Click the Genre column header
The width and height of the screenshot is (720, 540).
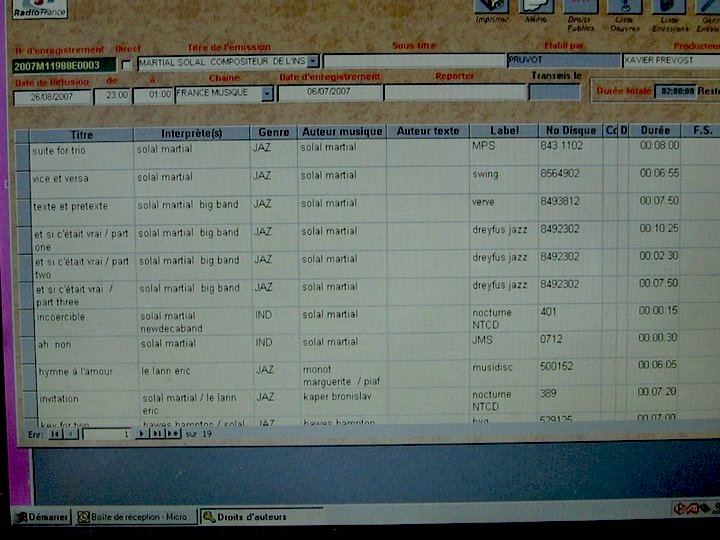[274, 132]
